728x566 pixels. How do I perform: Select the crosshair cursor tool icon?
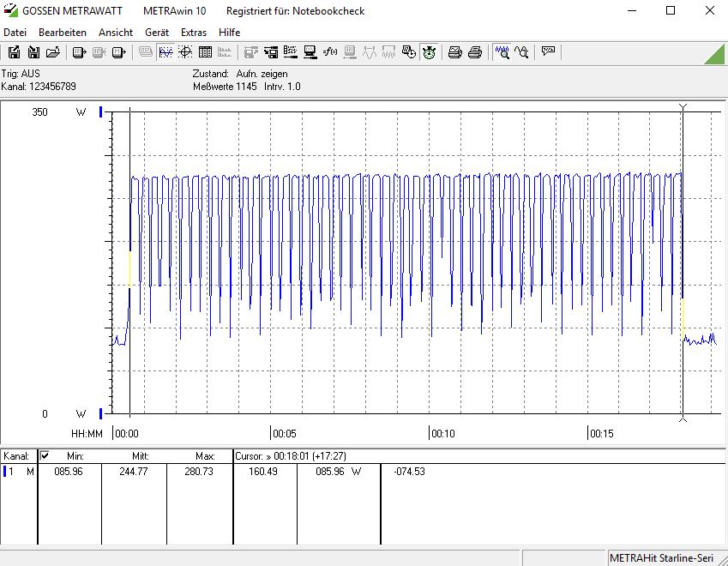(185, 52)
